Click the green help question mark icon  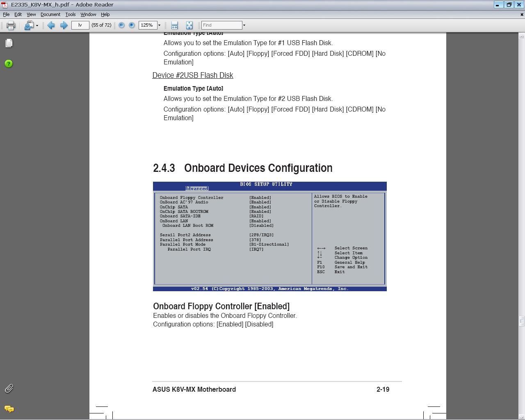pyautogui.click(x=9, y=64)
